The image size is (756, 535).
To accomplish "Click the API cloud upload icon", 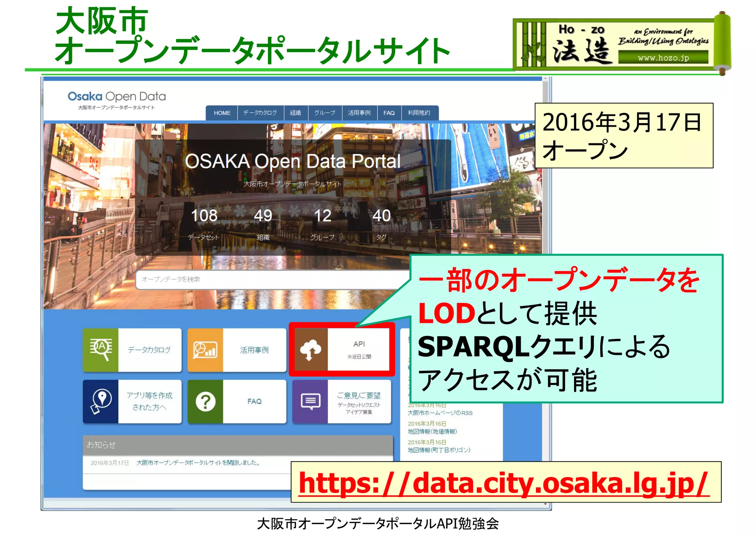I will [x=310, y=350].
